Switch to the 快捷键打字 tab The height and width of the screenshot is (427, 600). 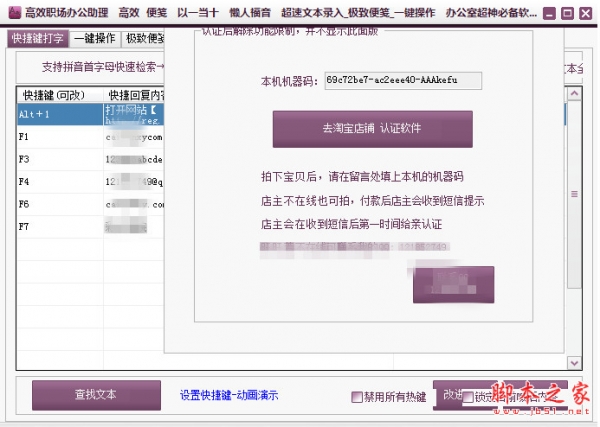click(38, 38)
